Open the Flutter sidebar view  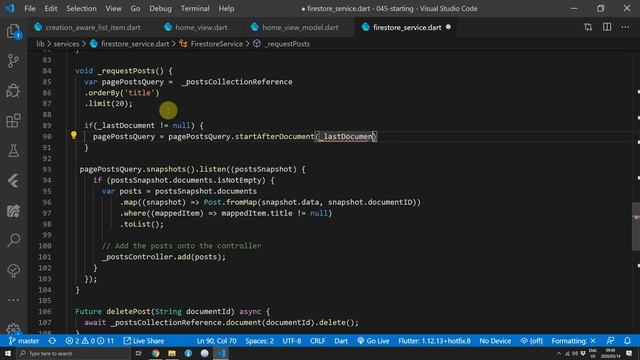click(13, 181)
